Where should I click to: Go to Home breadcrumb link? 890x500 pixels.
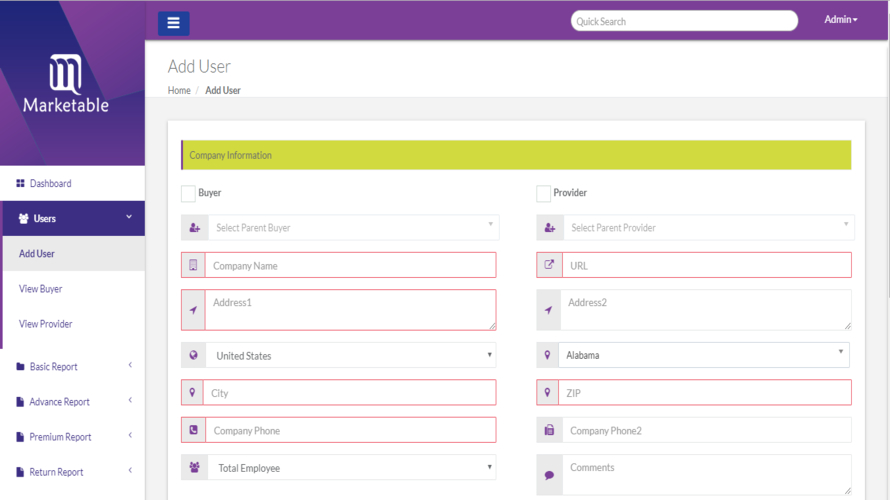179,90
